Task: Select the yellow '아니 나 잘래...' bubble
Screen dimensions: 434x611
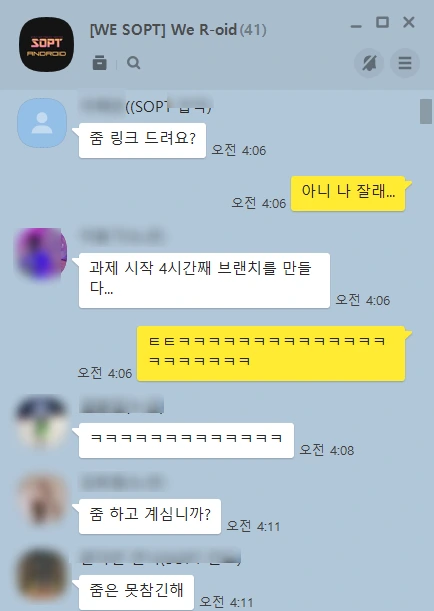Action: click(x=348, y=193)
